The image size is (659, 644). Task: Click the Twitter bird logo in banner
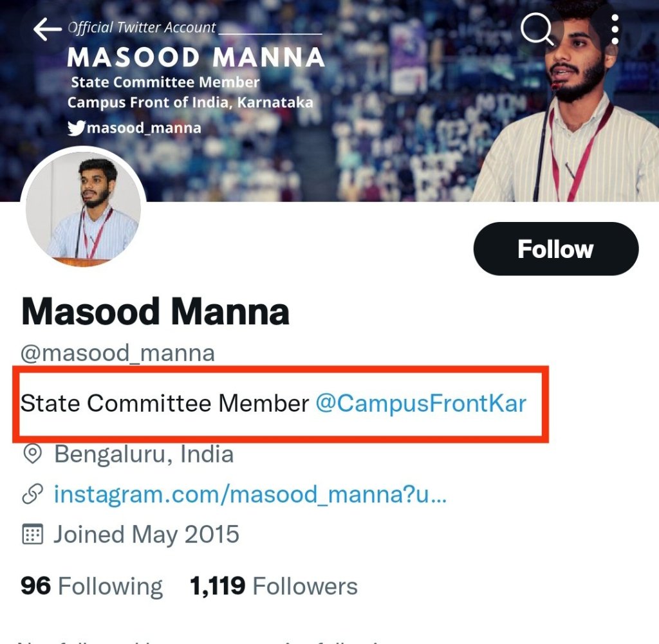(x=76, y=128)
